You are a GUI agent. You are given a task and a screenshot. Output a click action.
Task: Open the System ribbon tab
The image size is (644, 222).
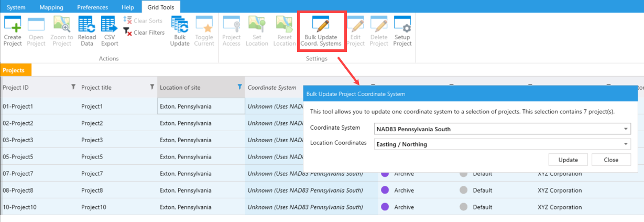(16, 7)
